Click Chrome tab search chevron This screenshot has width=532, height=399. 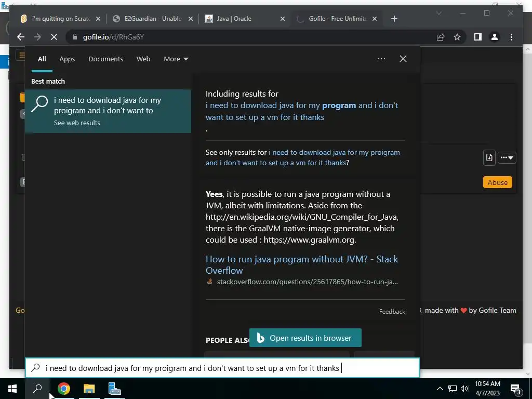[438, 13]
